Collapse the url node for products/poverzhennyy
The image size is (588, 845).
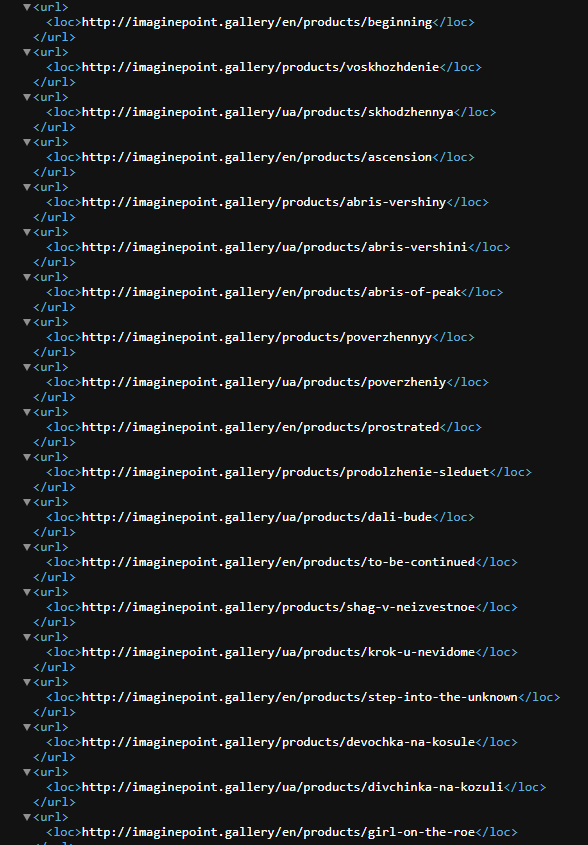(27, 322)
